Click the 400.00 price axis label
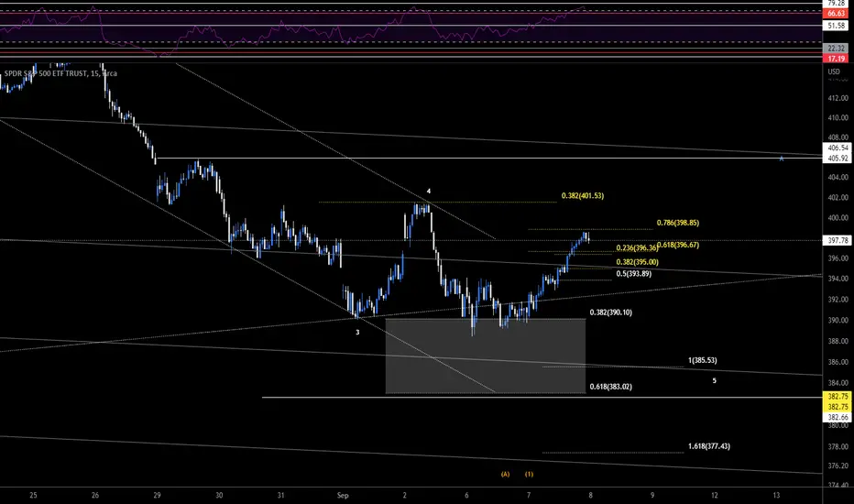Viewport: 854px width, 504px height. point(838,218)
